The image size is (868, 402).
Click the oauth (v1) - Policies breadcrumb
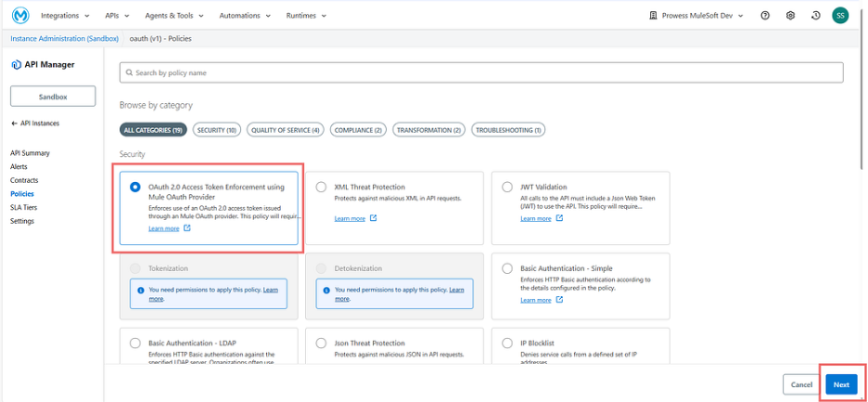tap(160, 39)
